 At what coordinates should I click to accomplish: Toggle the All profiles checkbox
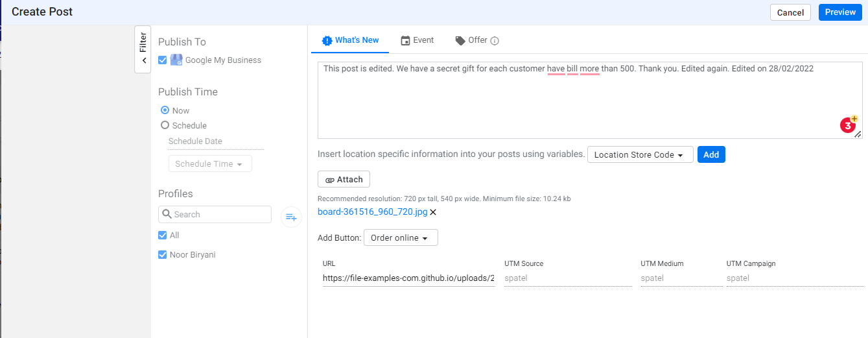pos(163,235)
